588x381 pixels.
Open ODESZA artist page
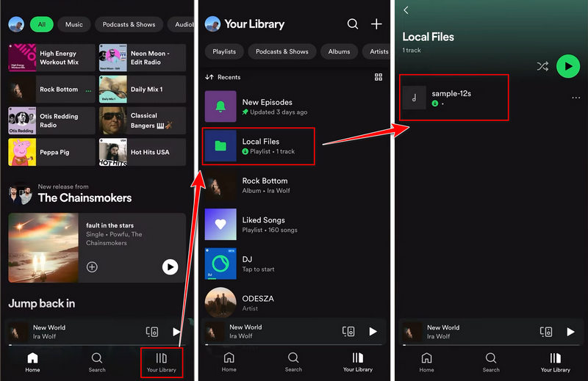pos(294,302)
